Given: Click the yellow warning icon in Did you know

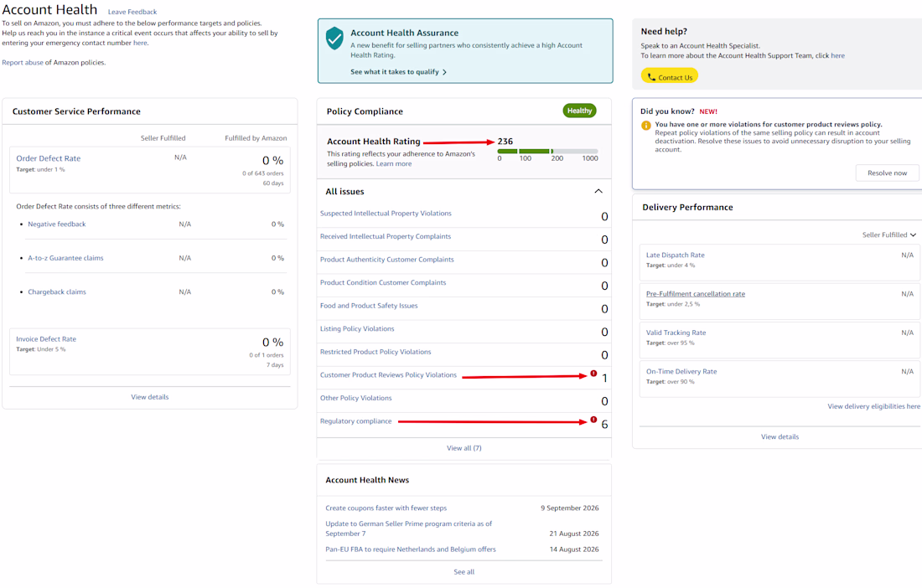Looking at the screenshot, I should point(645,125).
